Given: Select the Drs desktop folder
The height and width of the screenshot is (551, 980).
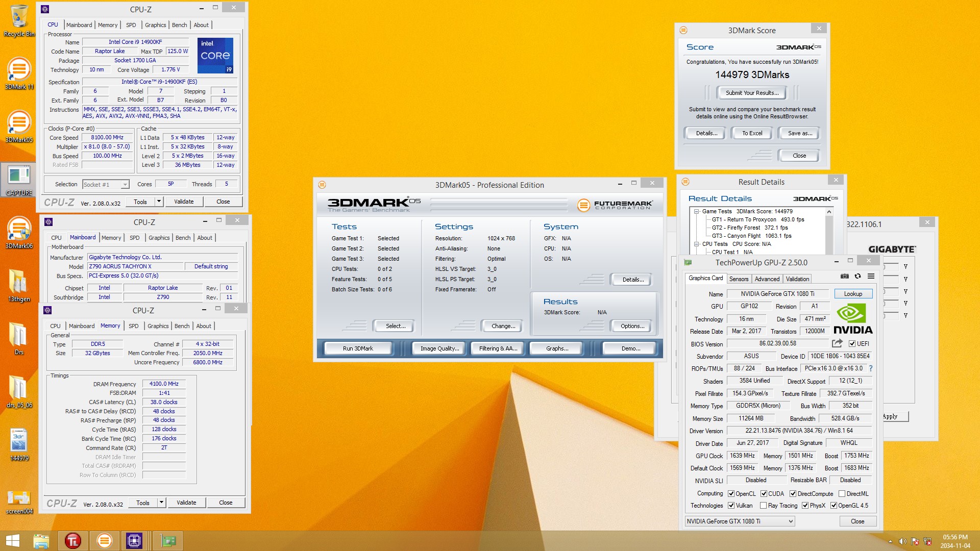Looking at the screenshot, I should 19,339.
